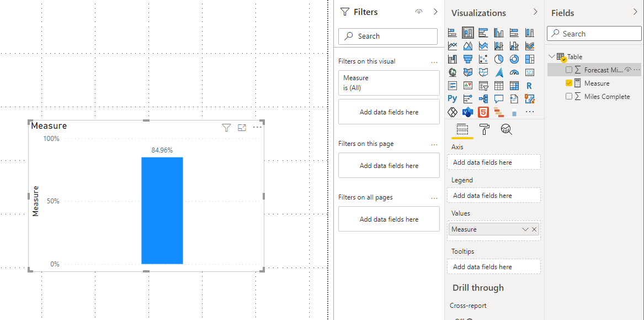644x320 pixels.
Task: Select the Slicer visualization
Action: click(x=483, y=86)
